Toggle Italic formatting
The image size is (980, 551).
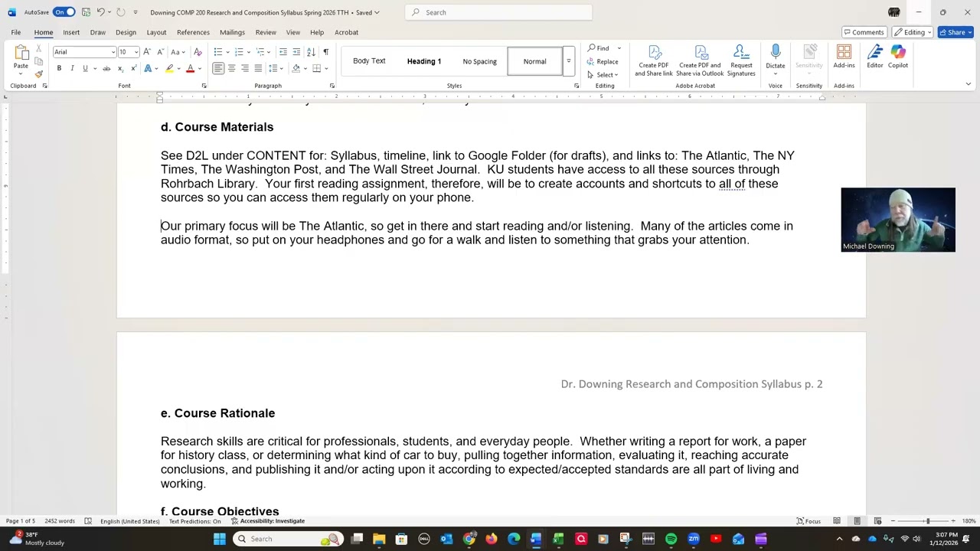(72, 69)
